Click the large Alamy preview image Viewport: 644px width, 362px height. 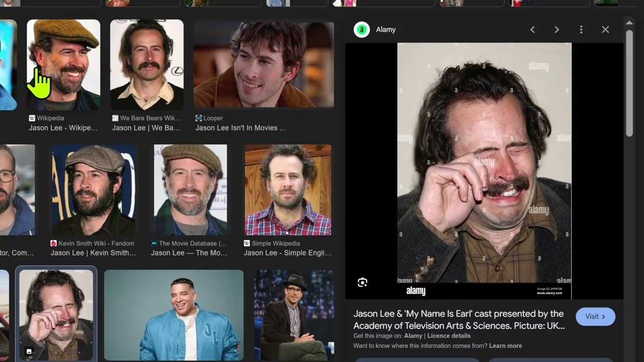point(484,171)
